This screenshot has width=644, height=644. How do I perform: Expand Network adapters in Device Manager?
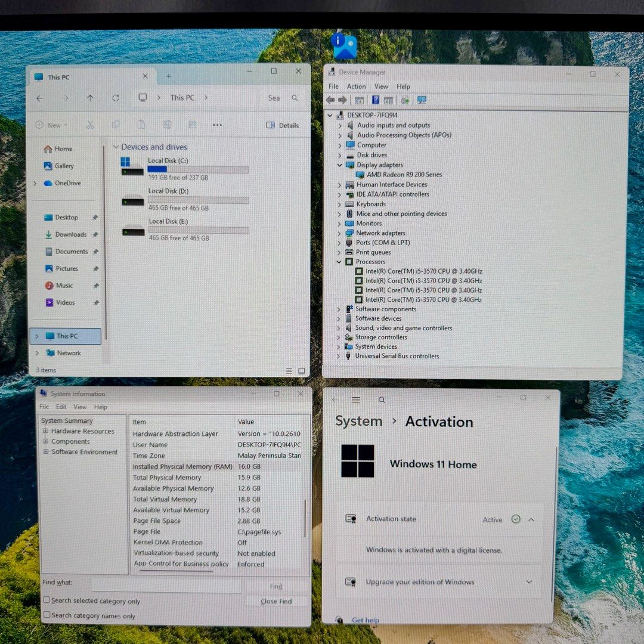[339, 233]
